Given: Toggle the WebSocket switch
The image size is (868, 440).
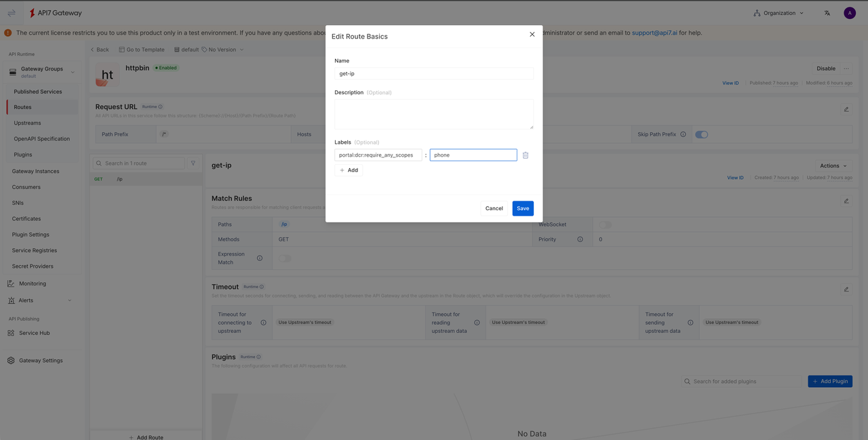Looking at the screenshot, I should 605,224.
